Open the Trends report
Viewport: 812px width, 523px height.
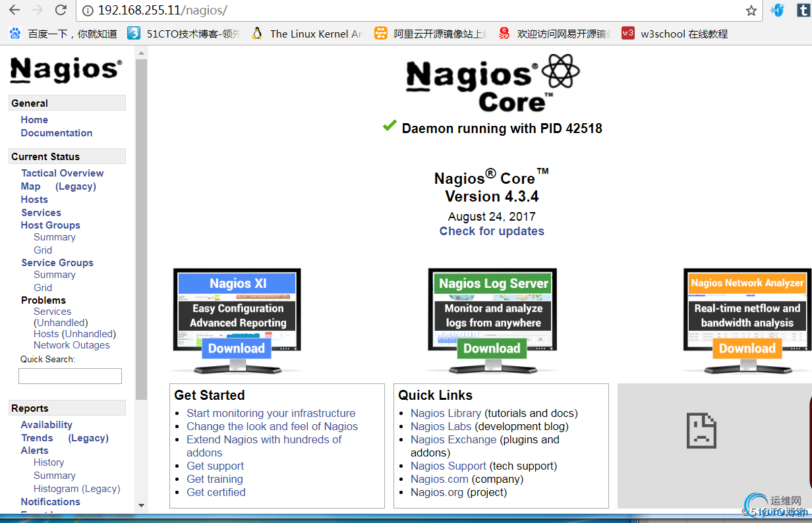click(37, 438)
